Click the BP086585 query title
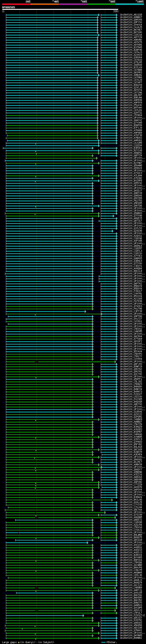Screen dimensions: 146x644 tap(8, 7)
